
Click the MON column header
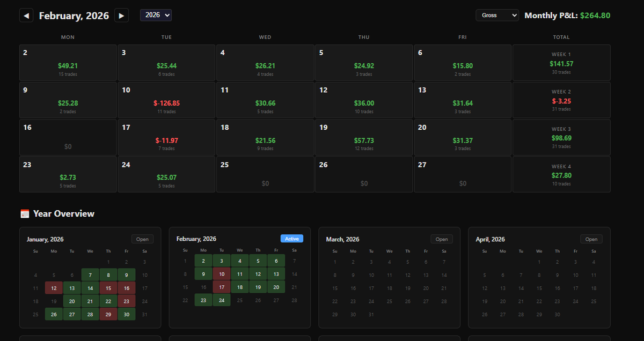pos(68,37)
